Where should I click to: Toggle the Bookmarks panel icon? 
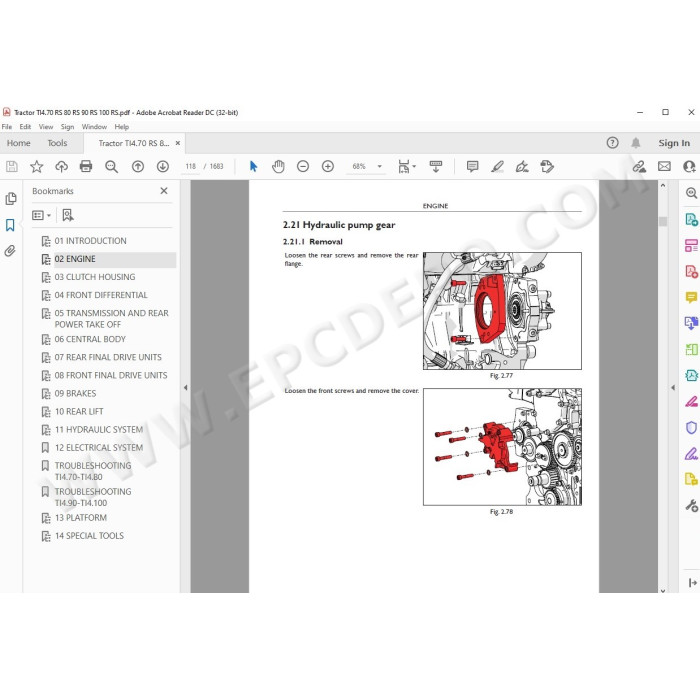tap(10, 225)
